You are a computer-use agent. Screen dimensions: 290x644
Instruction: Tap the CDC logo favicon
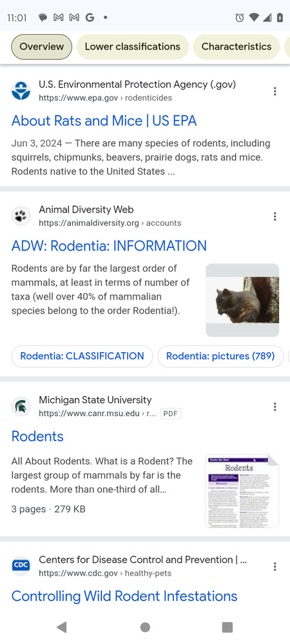[21, 566]
